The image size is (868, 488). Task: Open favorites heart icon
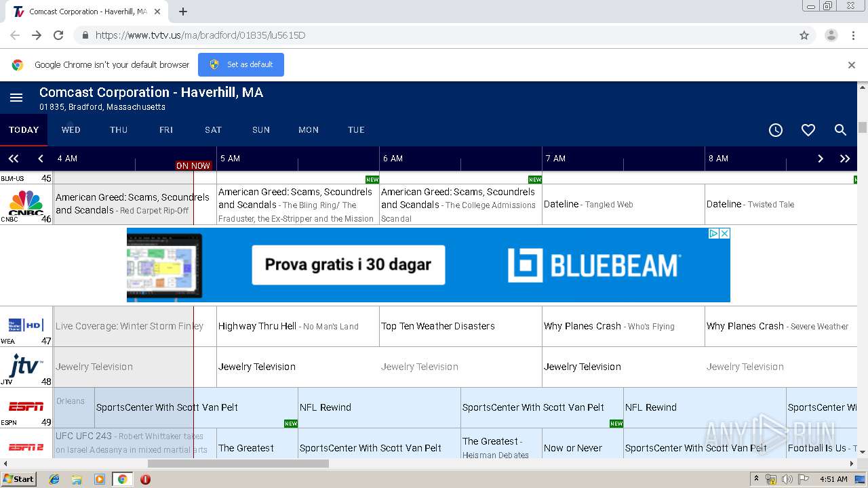(x=808, y=130)
